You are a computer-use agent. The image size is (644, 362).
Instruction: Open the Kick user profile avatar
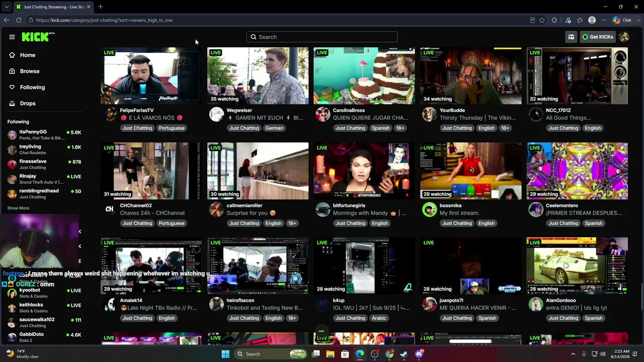coord(624,37)
